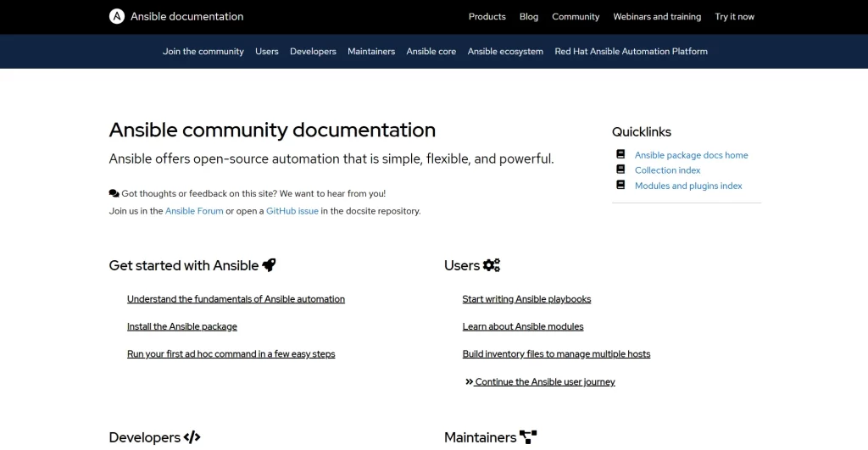Click the book icon beside Modules and plugins index

click(x=620, y=184)
